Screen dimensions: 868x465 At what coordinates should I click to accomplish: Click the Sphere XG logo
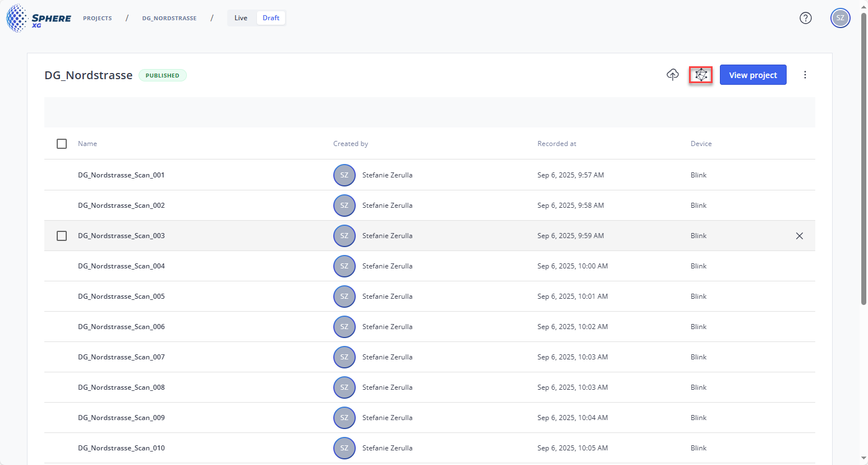point(39,18)
